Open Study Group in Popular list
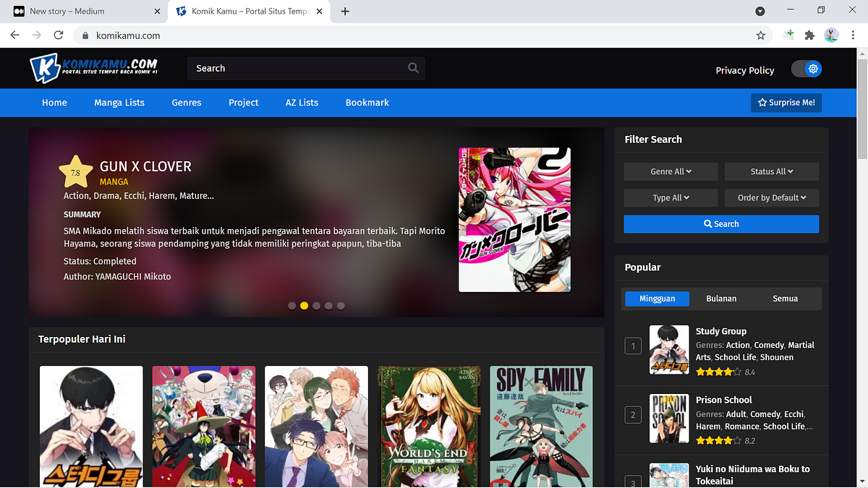The width and height of the screenshot is (868, 488). click(x=721, y=331)
